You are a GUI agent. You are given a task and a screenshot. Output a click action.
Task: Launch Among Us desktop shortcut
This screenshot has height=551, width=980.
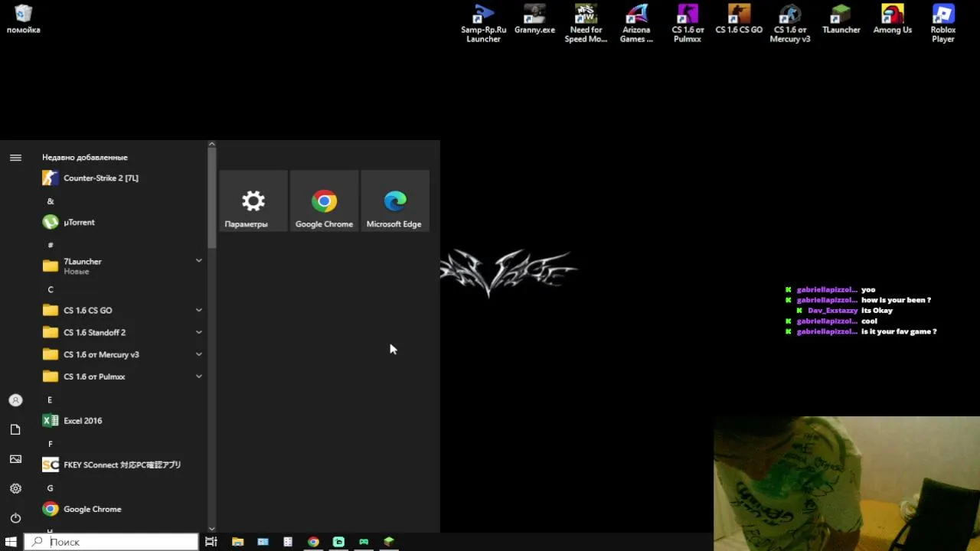pyautogui.click(x=892, y=20)
